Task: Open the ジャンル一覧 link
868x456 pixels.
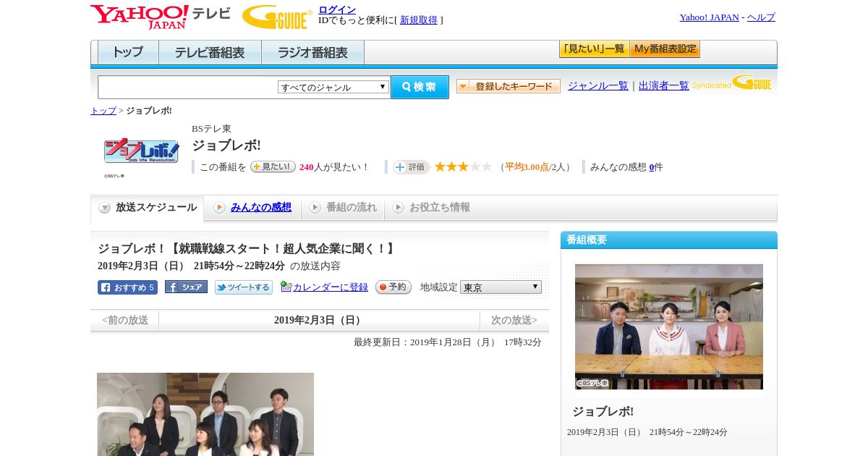Action: pyautogui.click(x=597, y=85)
